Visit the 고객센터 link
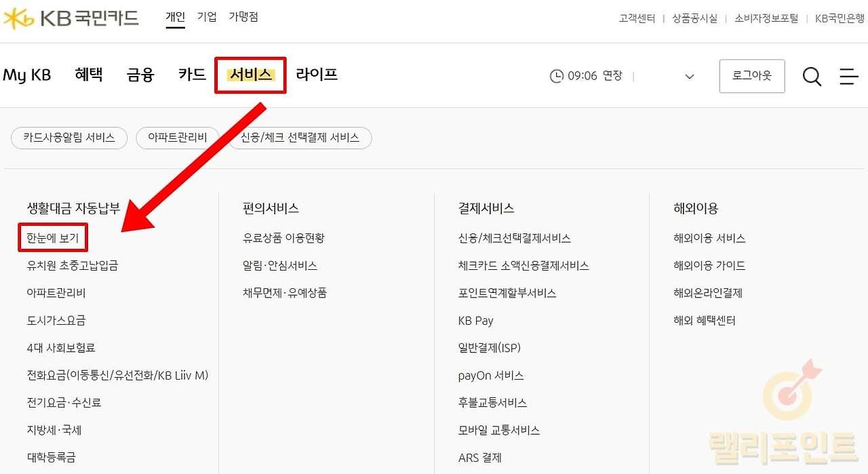This screenshot has height=474, width=868. pyautogui.click(x=637, y=18)
